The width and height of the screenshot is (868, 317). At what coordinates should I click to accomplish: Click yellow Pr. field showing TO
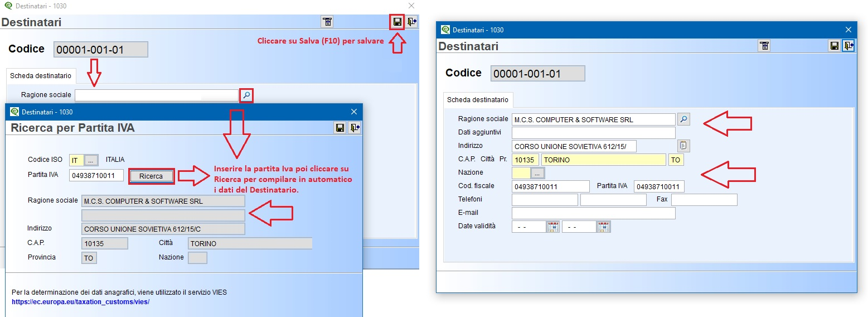pos(676,160)
